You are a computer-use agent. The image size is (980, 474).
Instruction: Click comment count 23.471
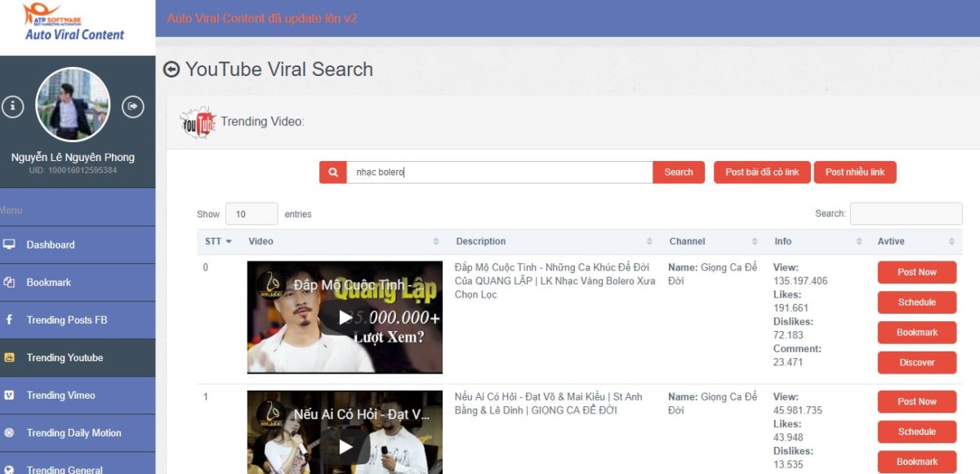[x=788, y=362]
